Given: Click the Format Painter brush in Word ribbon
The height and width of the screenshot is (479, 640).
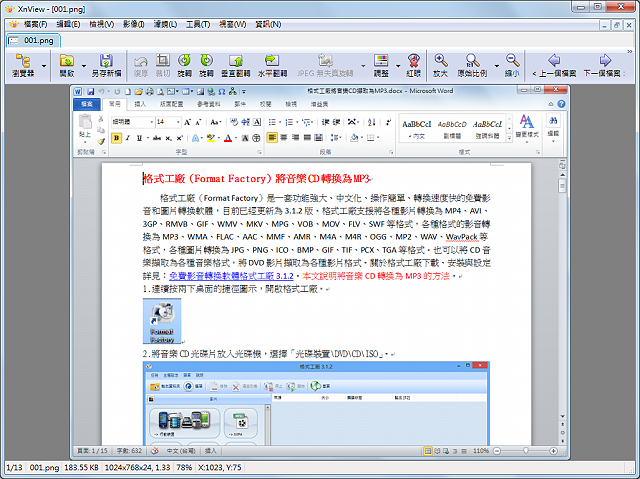Looking at the screenshot, I should pyautogui.click(x=101, y=141).
